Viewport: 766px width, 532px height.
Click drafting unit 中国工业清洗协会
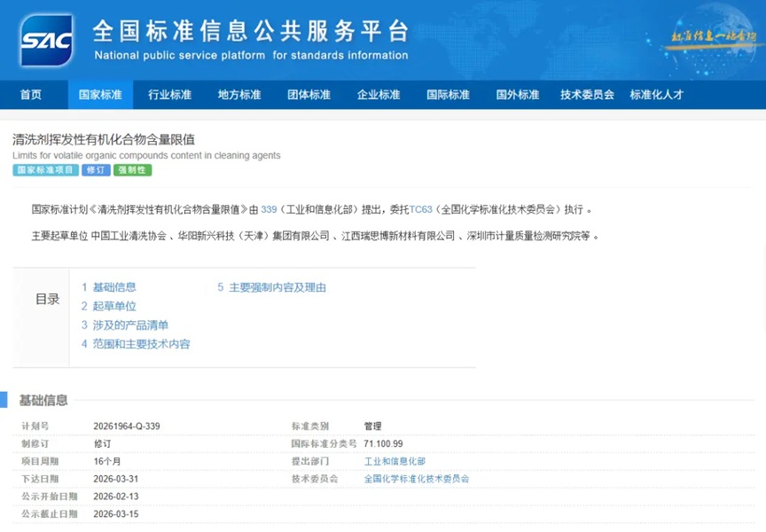click(x=129, y=236)
